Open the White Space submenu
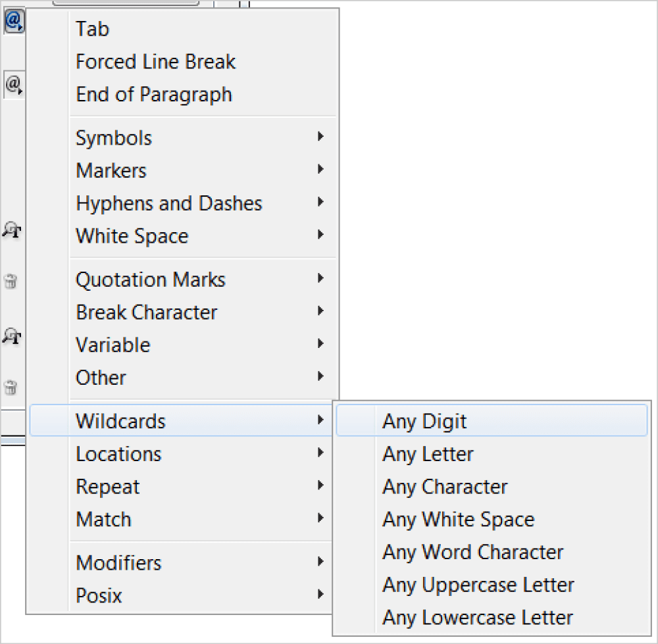This screenshot has width=658, height=644. click(132, 237)
